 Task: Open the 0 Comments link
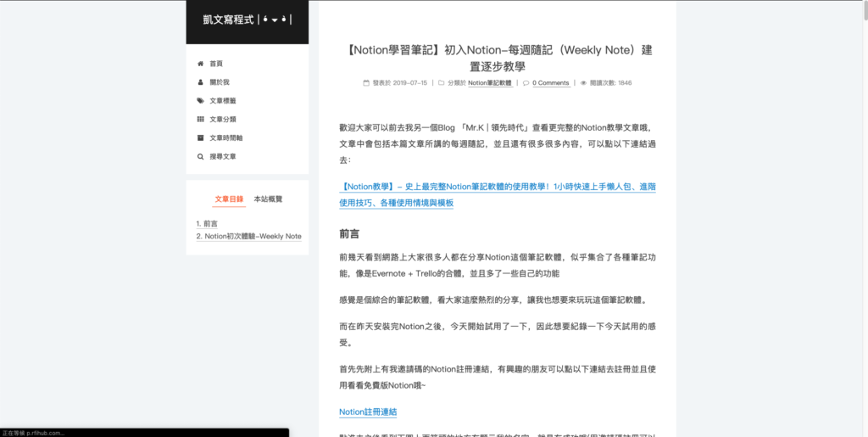[551, 83]
